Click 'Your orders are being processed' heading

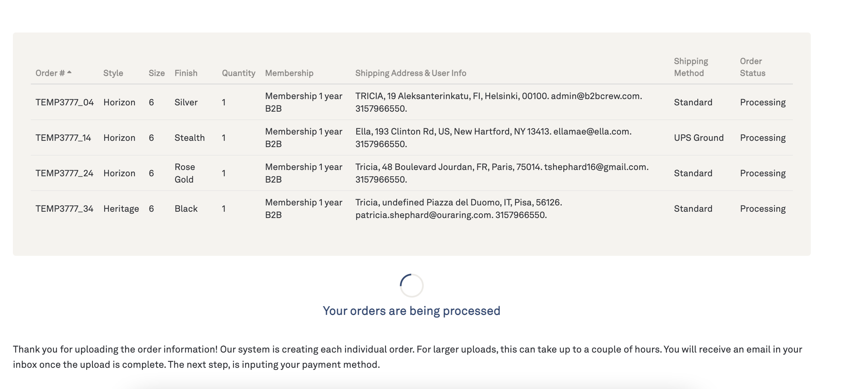[x=412, y=311]
